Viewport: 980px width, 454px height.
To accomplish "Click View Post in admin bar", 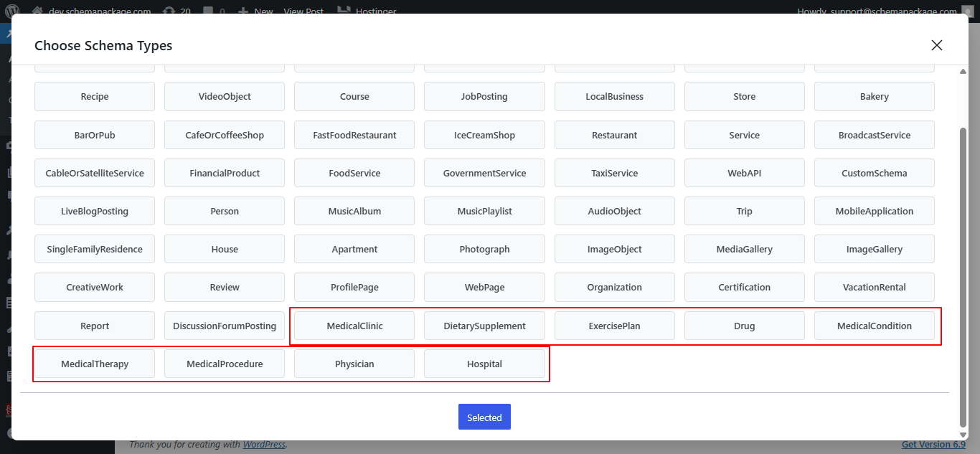I will (x=303, y=11).
